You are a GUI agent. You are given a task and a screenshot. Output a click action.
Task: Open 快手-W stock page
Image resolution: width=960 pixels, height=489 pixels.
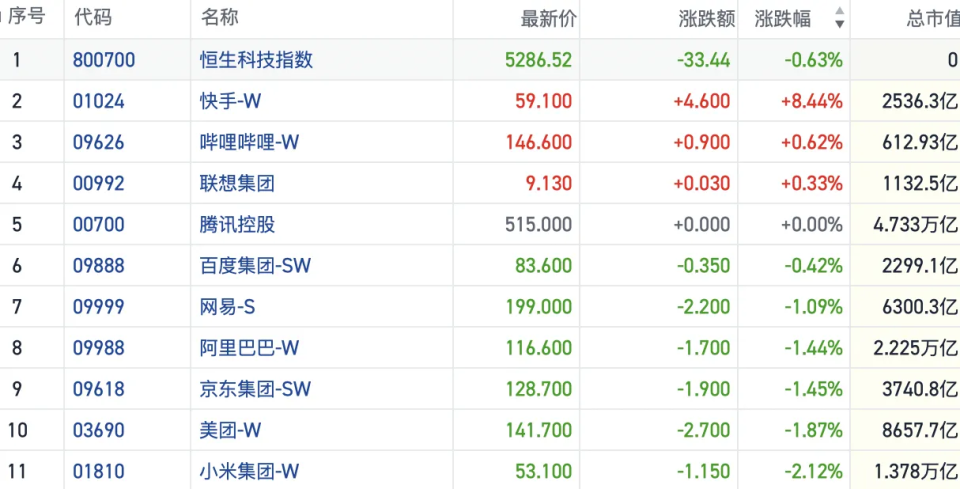[230, 101]
